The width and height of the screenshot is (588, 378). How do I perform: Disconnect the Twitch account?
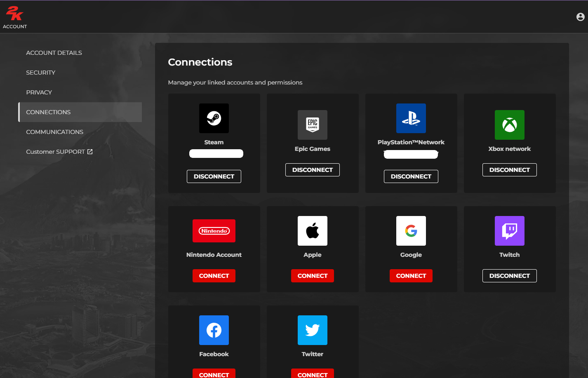point(509,276)
